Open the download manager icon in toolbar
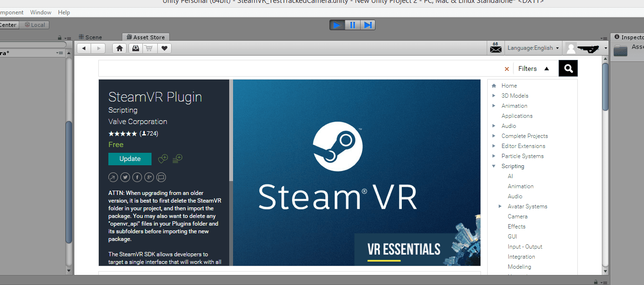 135,48
